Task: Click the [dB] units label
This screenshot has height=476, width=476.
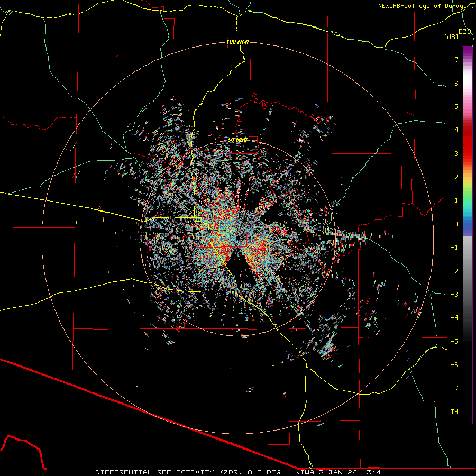Action: (x=452, y=36)
